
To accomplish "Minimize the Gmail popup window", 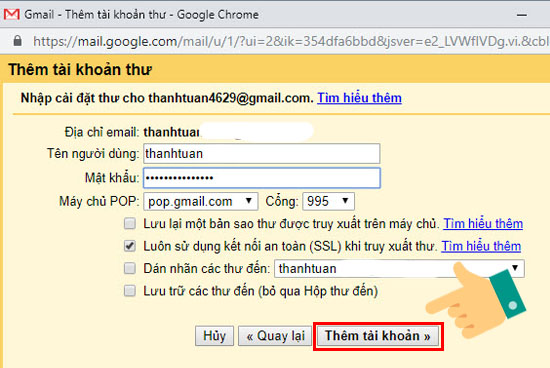I will (522, 15).
